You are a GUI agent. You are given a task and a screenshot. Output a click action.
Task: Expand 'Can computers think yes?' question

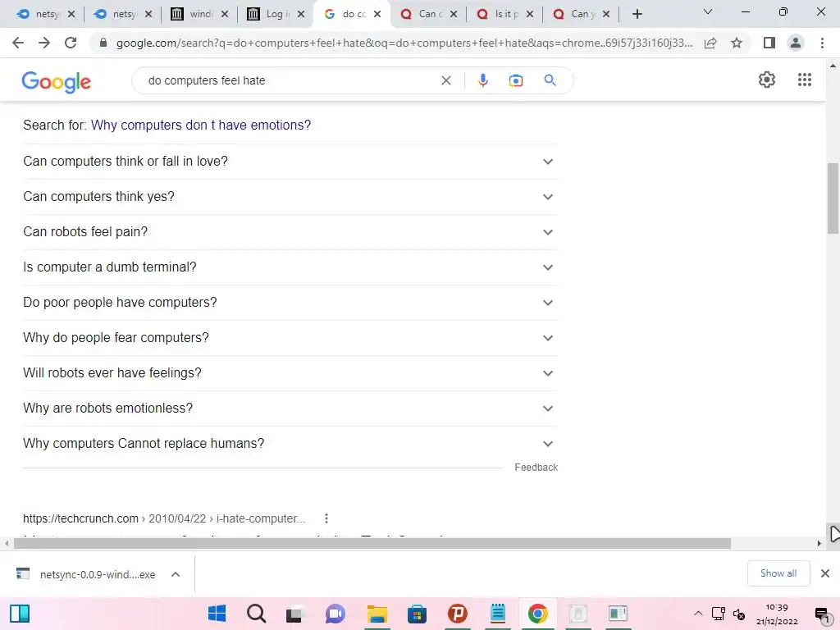click(x=290, y=197)
